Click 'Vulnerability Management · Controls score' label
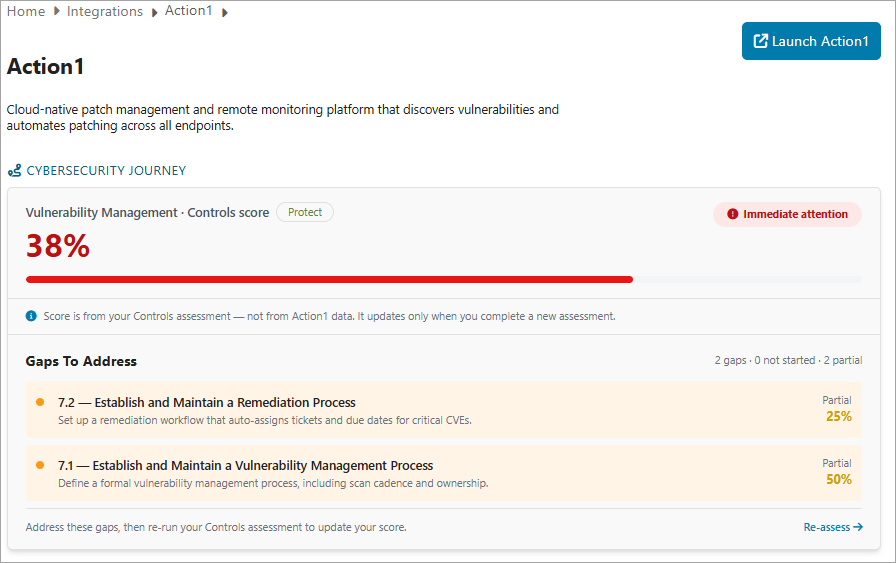896x563 pixels. [147, 213]
